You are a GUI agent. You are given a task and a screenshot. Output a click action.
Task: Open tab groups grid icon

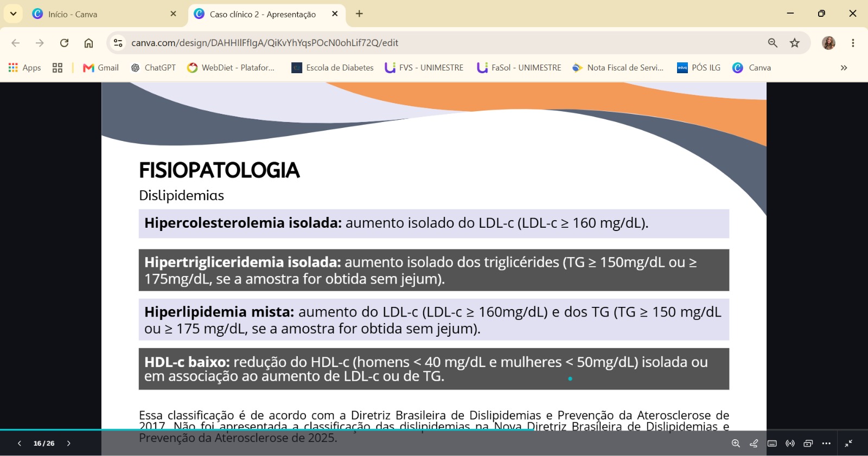pos(57,68)
